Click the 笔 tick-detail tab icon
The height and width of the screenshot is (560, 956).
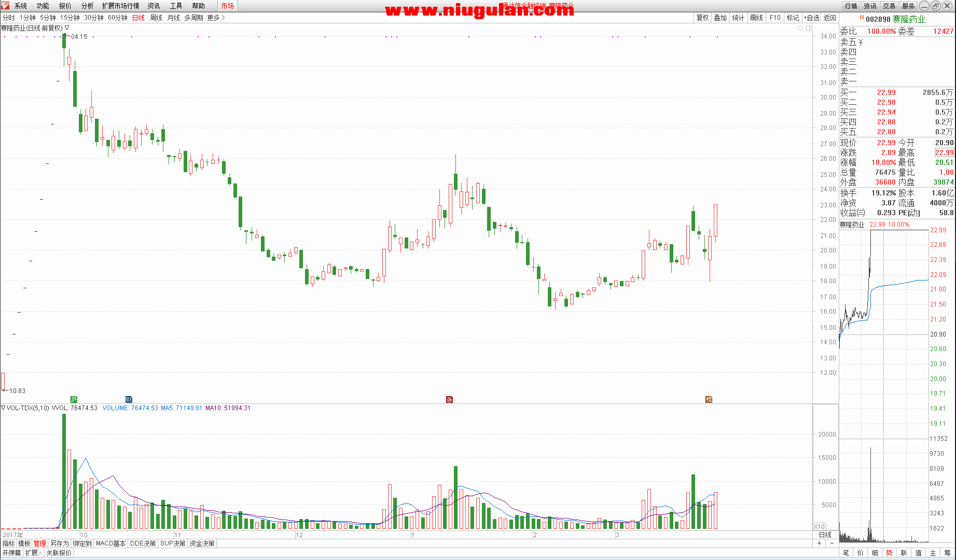846,553
